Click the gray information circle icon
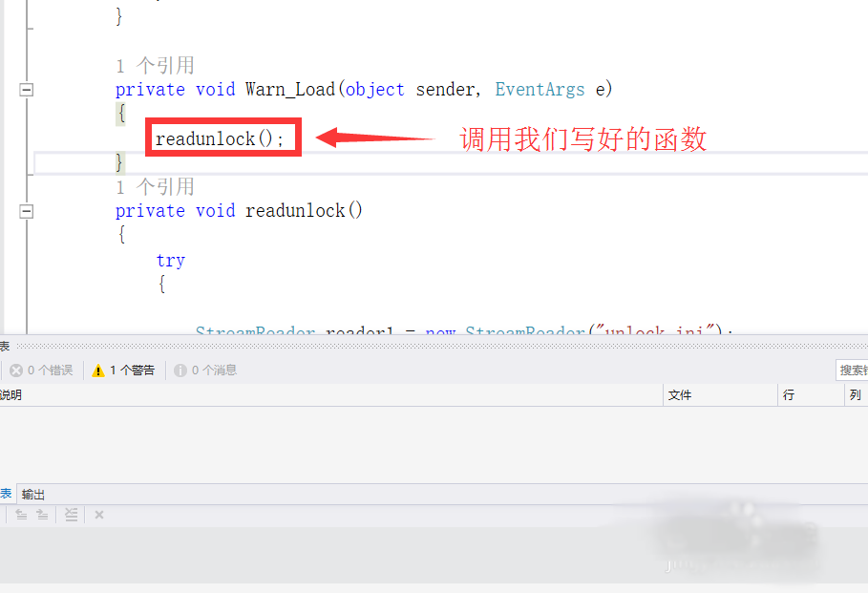 coord(180,371)
